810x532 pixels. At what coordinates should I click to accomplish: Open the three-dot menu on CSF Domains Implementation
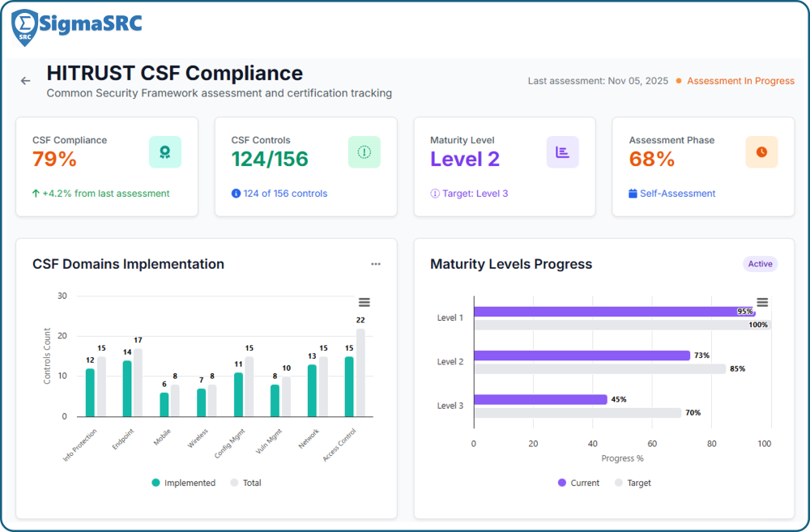[376, 264]
